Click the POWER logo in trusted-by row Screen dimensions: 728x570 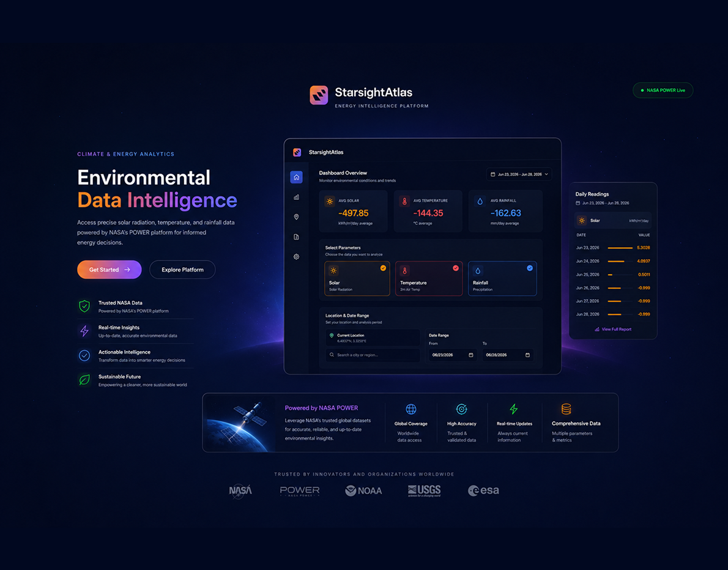click(300, 491)
